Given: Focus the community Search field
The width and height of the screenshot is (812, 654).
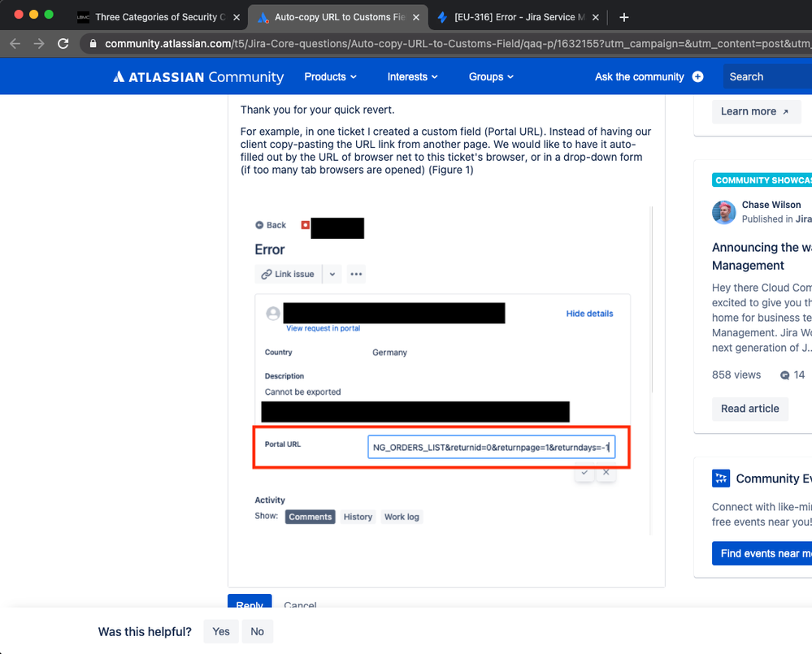Looking at the screenshot, I should (767, 76).
